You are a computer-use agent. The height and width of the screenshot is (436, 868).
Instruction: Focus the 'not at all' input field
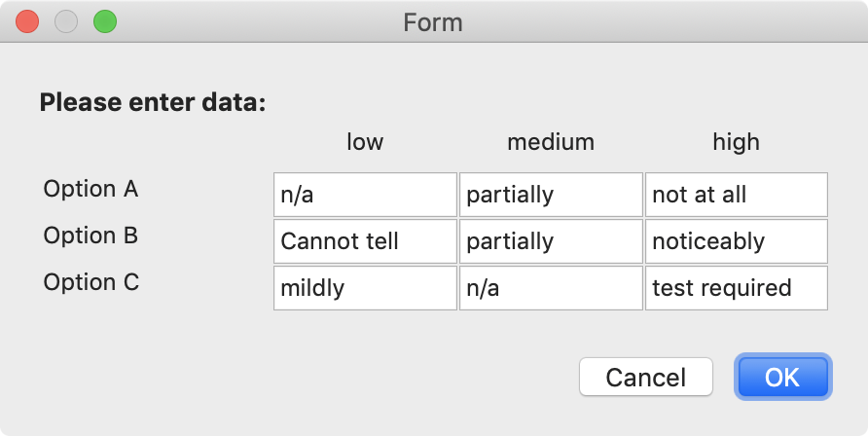pyautogui.click(x=737, y=195)
